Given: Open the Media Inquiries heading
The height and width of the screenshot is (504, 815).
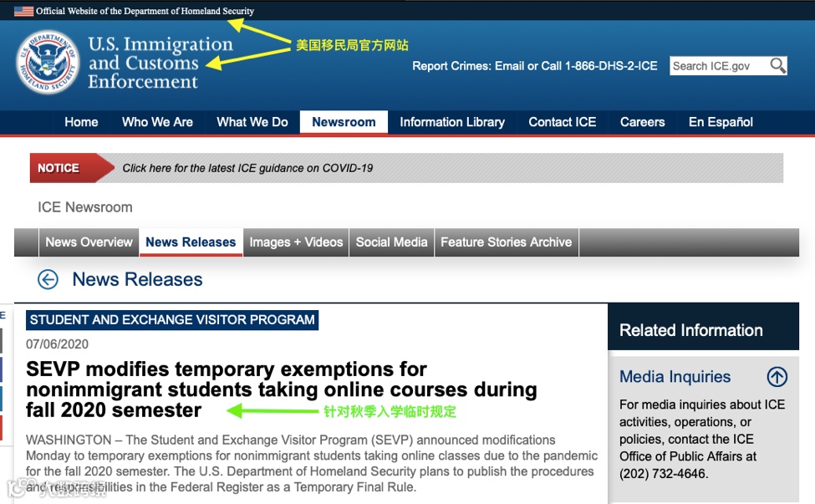Looking at the screenshot, I should tap(675, 377).
